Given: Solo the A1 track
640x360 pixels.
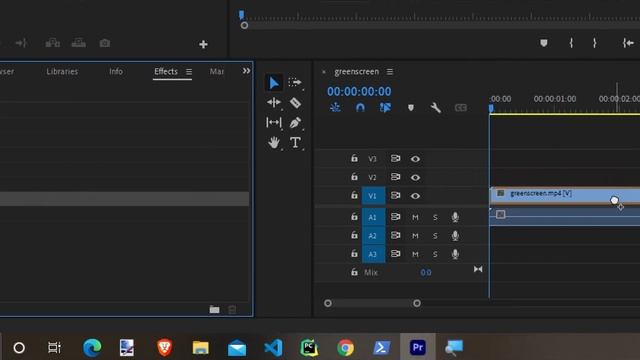Looking at the screenshot, I should [435, 218].
